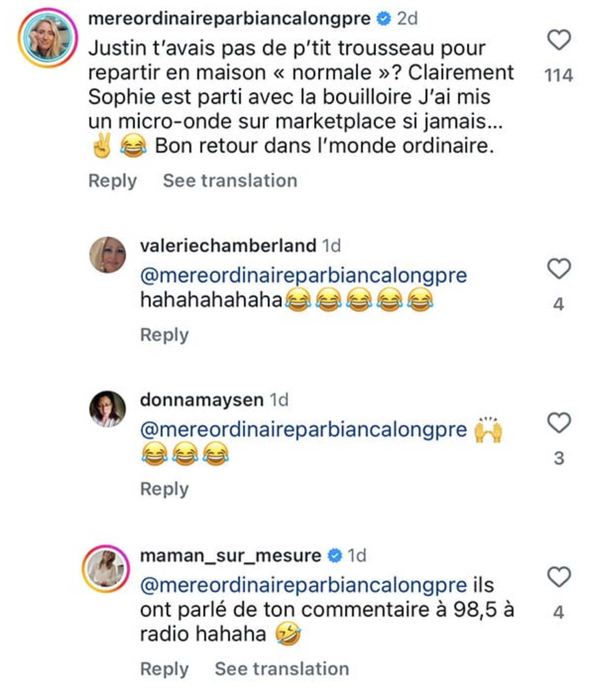Reply to donnamaysen's comment
The width and height of the screenshot is (593, 700).
[x=166, y=489]
